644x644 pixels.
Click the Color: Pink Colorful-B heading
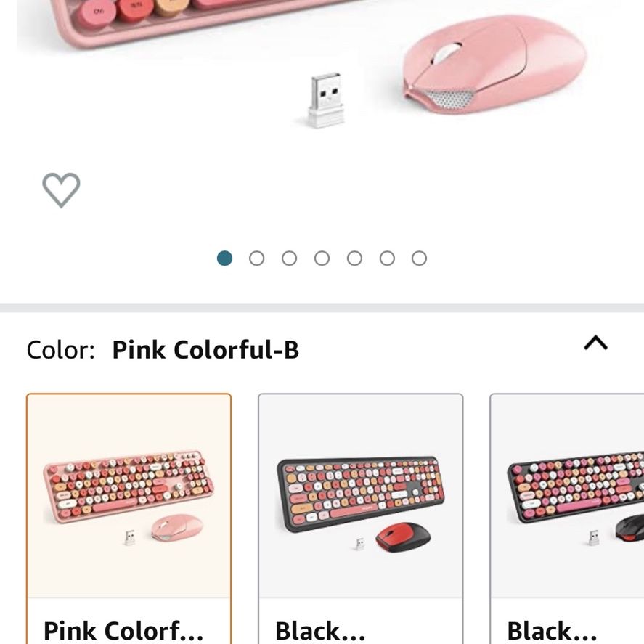[x=163, y=350]
